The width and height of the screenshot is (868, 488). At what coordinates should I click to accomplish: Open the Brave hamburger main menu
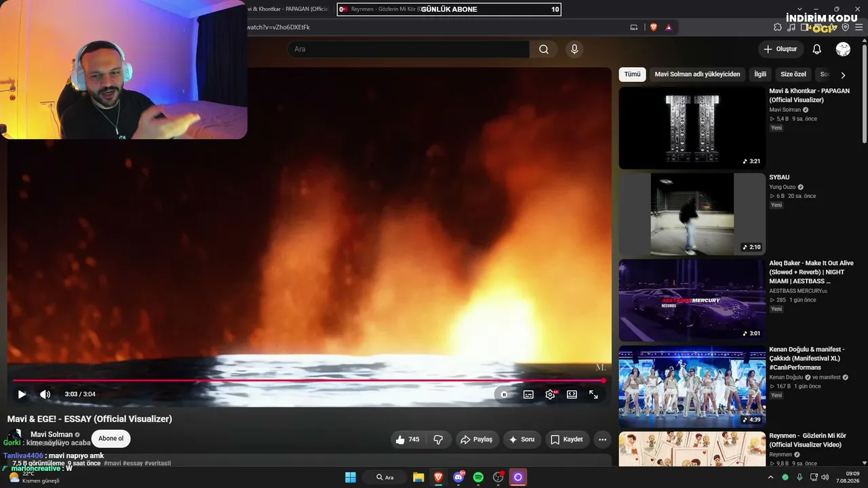(x=859, y=27)
